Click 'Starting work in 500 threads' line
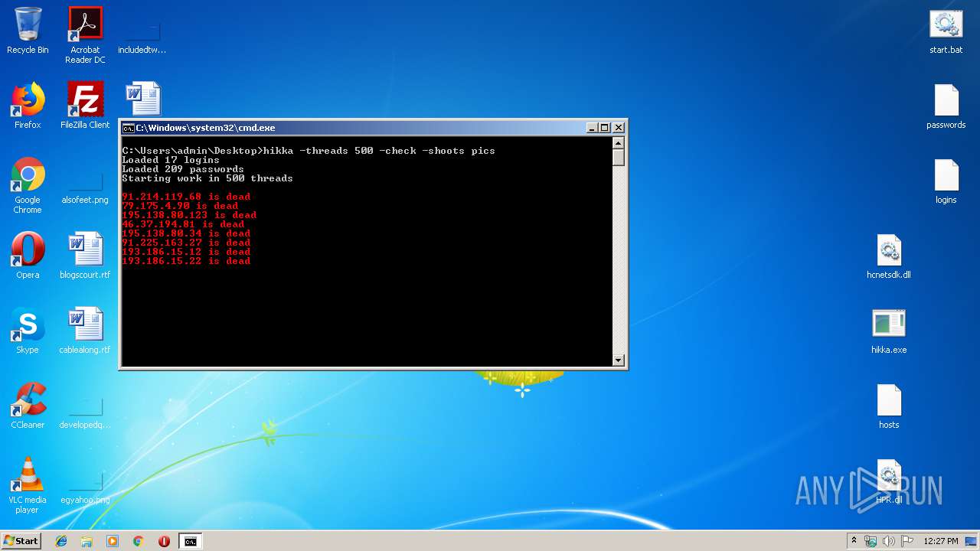This screenshot has height=551, width=980. coord(207,178)
